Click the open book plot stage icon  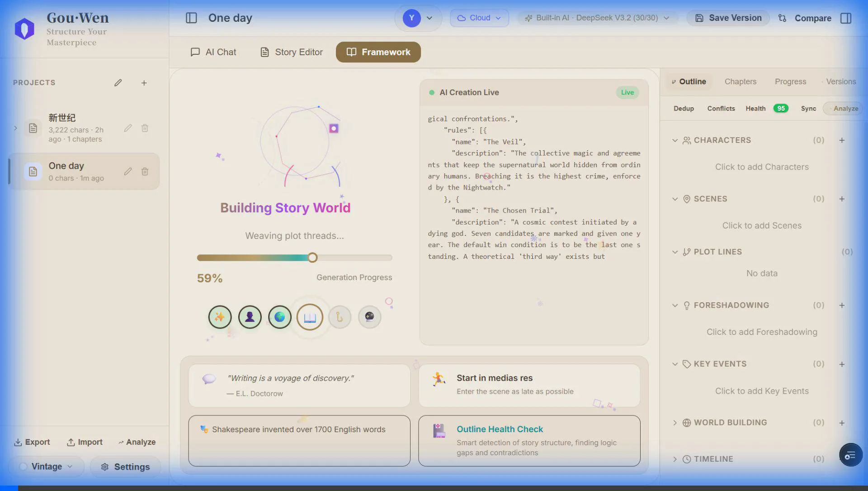point(309,317)
